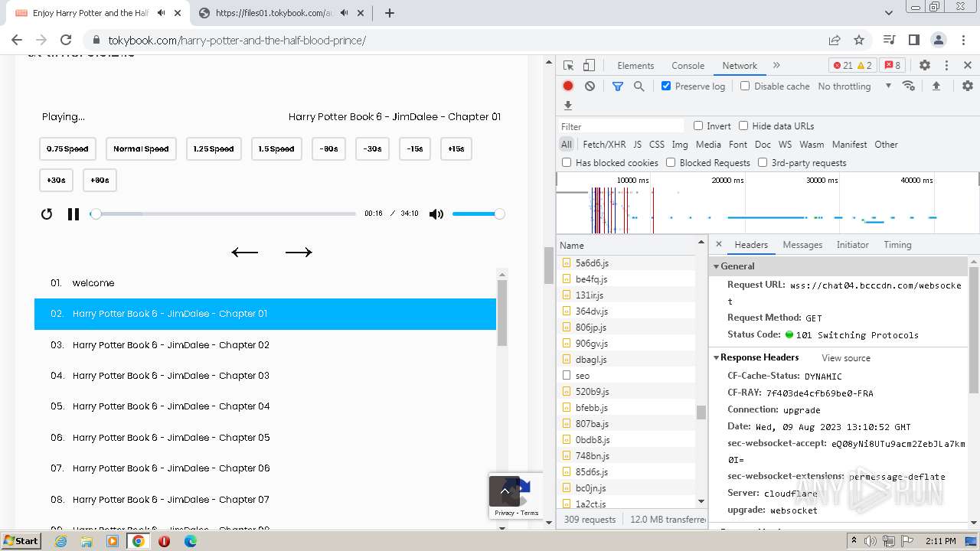Image resolution: width=980 pixels, height=551 pixels.
Task: Open network conditions wifi icon
Action: click(909, 86)
